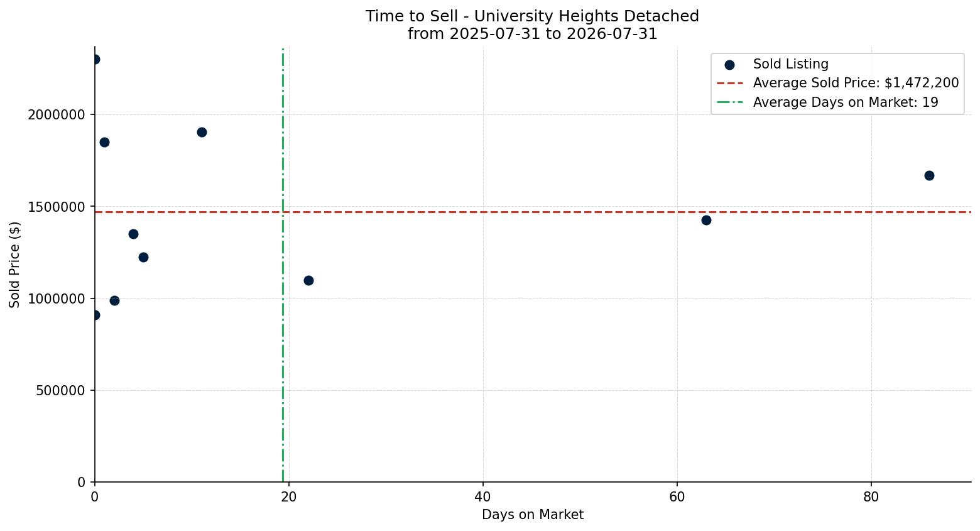Click the x-axis tick label 80
Image resolution: width=980 pixels, height=531 pixels.
[871, 497]
